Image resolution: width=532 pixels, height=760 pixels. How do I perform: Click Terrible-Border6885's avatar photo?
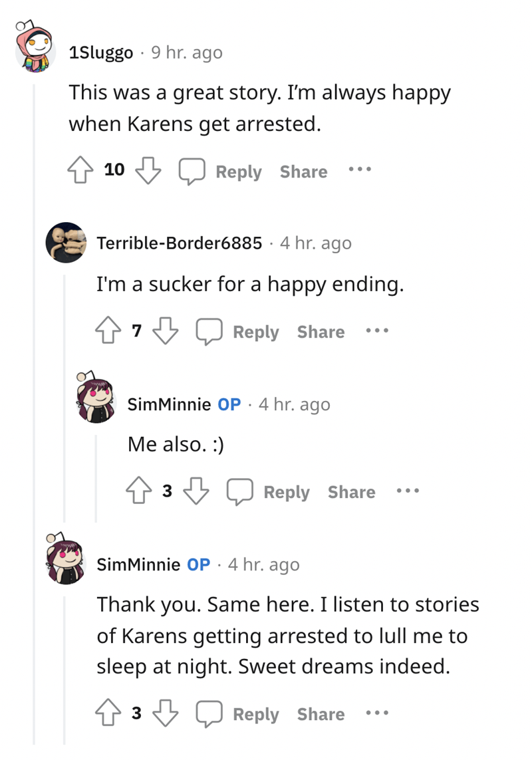tap(65, 242)
